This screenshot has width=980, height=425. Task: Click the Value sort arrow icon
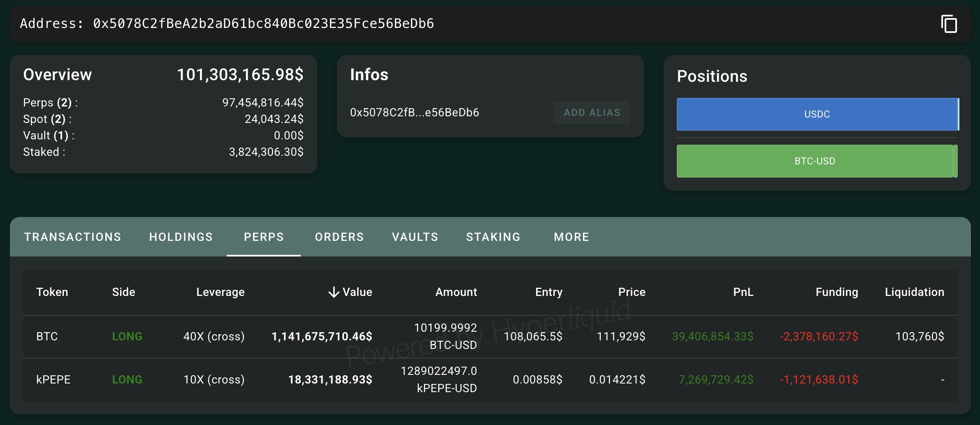333,292
